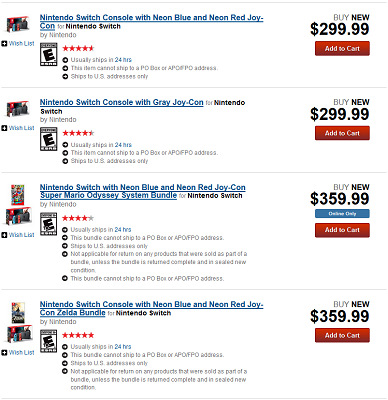Add first Neon Joy-Con console to cart
Viewport: 388px width, 400px height.
342,48
